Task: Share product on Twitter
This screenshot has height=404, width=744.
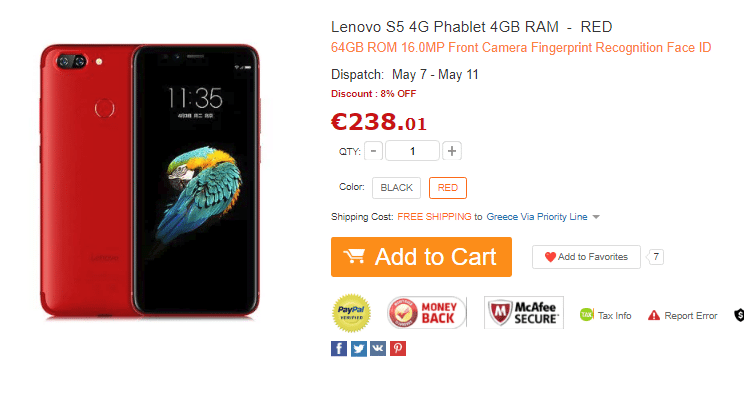Action: [x=359, y=348]
